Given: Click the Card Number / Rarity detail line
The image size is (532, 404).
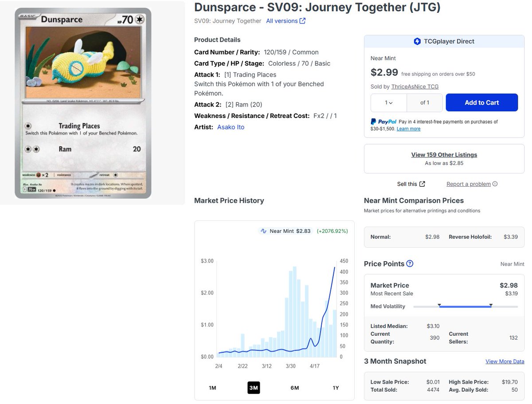Looking at the screenshot, I should (x=256, y=52).
